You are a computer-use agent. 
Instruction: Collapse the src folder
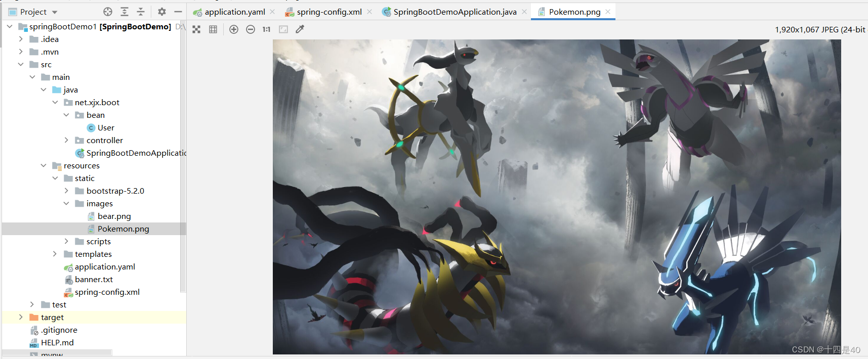[21, 64]
